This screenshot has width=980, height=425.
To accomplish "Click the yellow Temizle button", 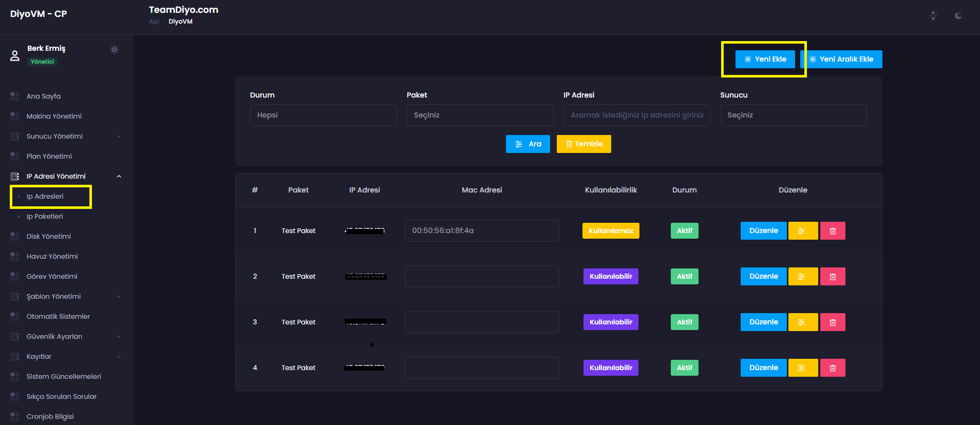I will (x=584, y=144).
